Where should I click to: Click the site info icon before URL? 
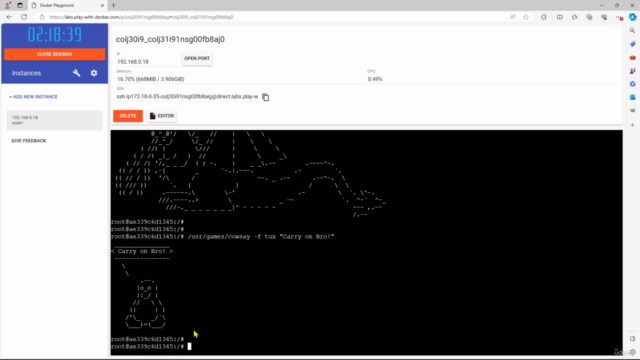42,17
